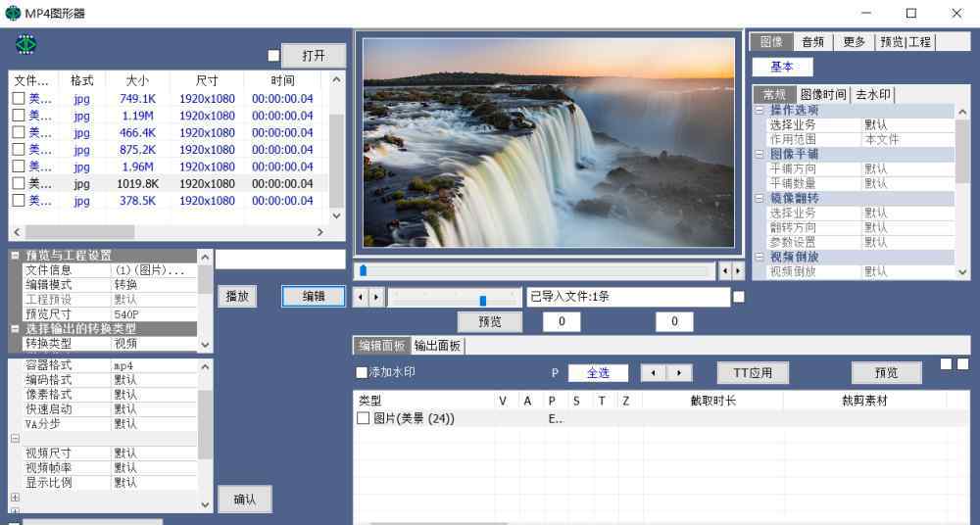The height and width of the screenshot is (525, 980).
Task: Click the right arrow left of TT应用
Action: coord(679,373)
